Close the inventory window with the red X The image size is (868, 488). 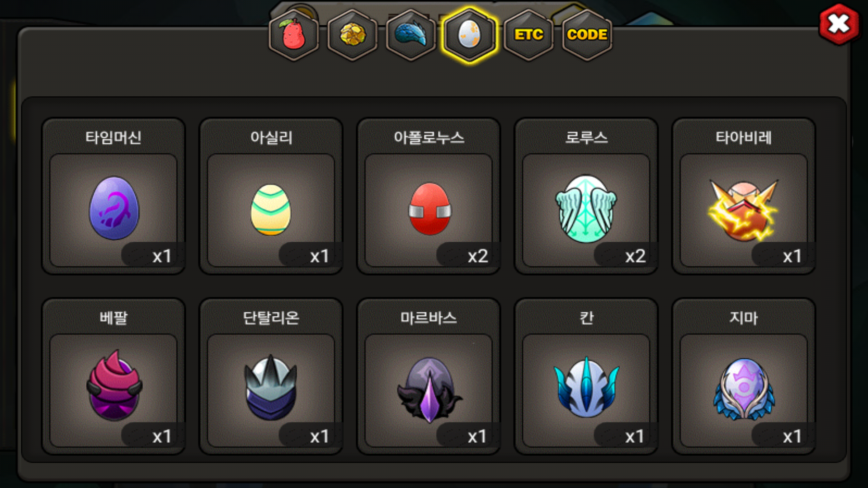[x=839, y=24]
